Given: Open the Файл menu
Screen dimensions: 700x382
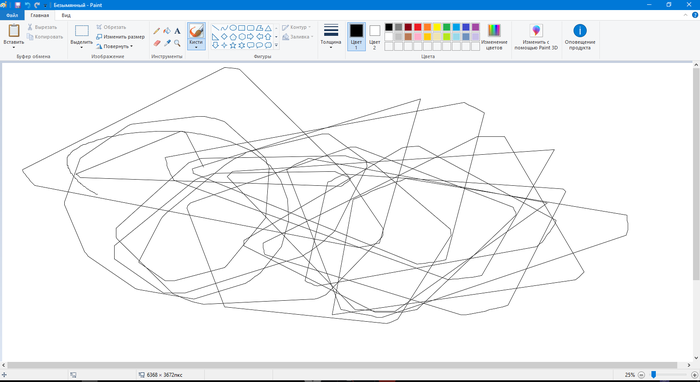Looking at the screenshot, I should (12, 15).
